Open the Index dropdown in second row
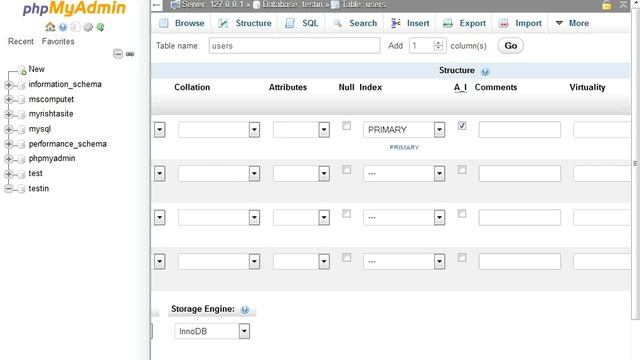The image size is (640, 360). 404,173
